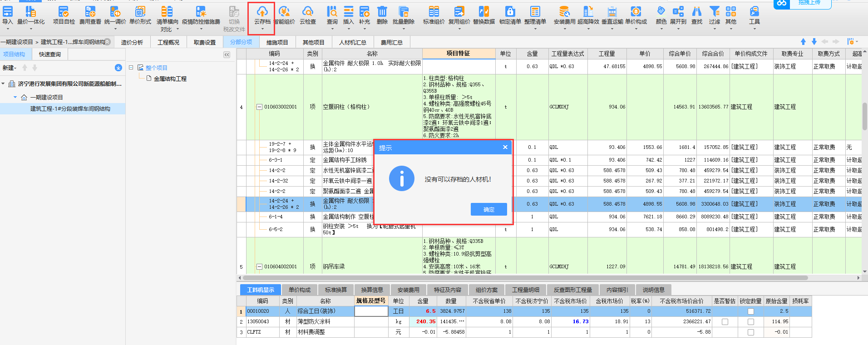Switch to 人材机汇总 tab
Viewport: 868px width, 345px height.
point(353,42)
